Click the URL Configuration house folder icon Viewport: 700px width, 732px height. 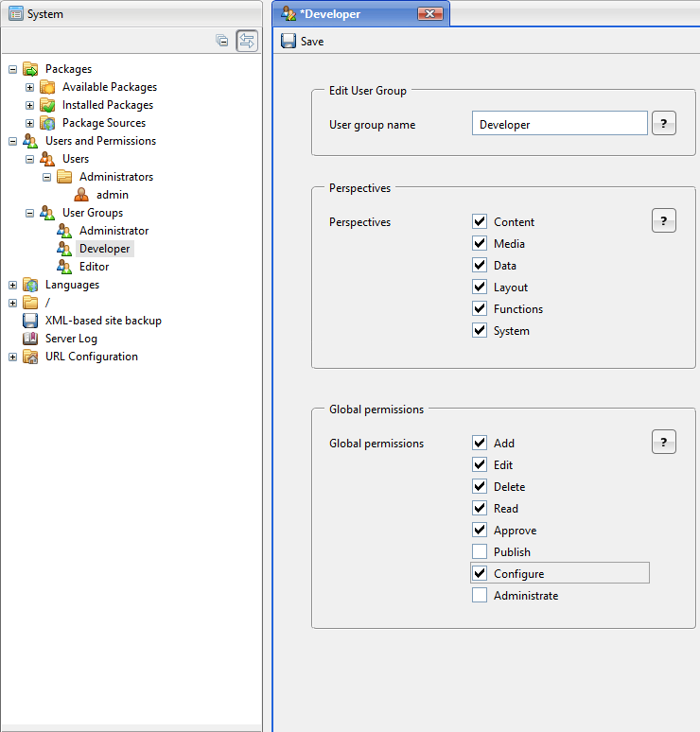point(30,357)
